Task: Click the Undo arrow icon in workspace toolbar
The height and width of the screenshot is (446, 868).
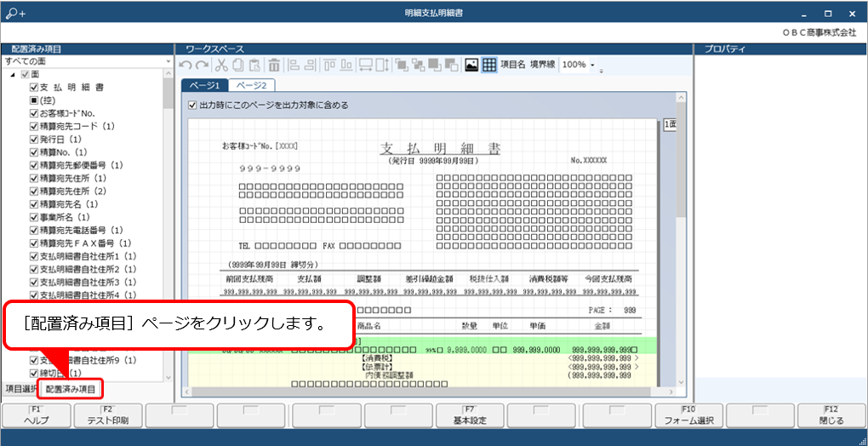Action: point(186,65)
